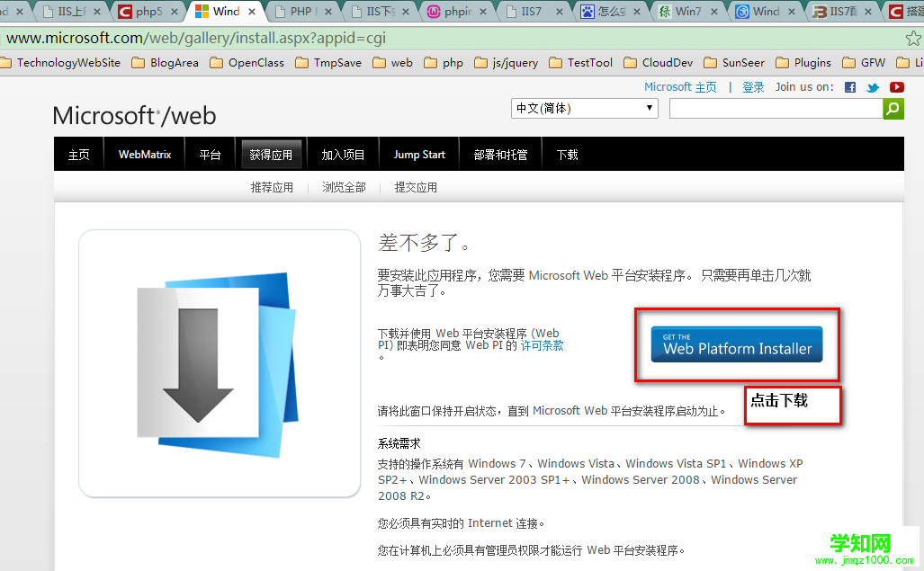This screenshot has width=924, height=571.
Task: Switch to the IIS7 browser tab
Action: pyautogui.click(x=534, y=11)
